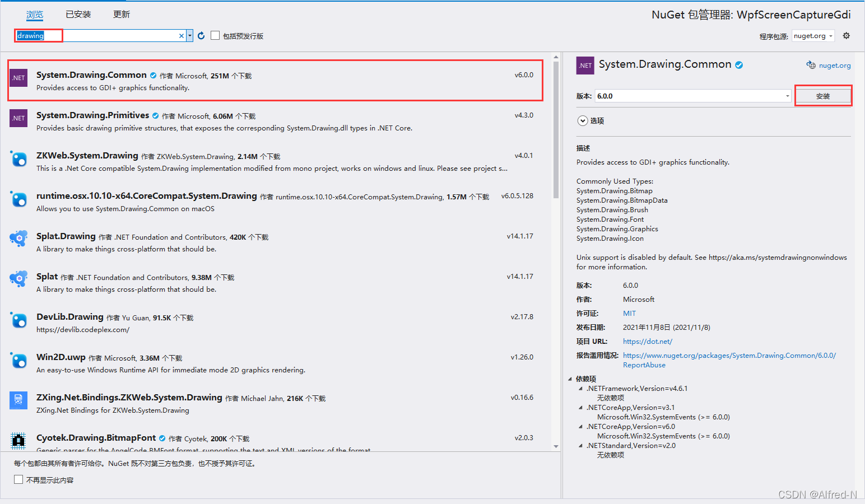
Task: Click the Cyotek.Drawing.BitmapFont package icon
Action: pyautogui.click(x=18, y=441)
